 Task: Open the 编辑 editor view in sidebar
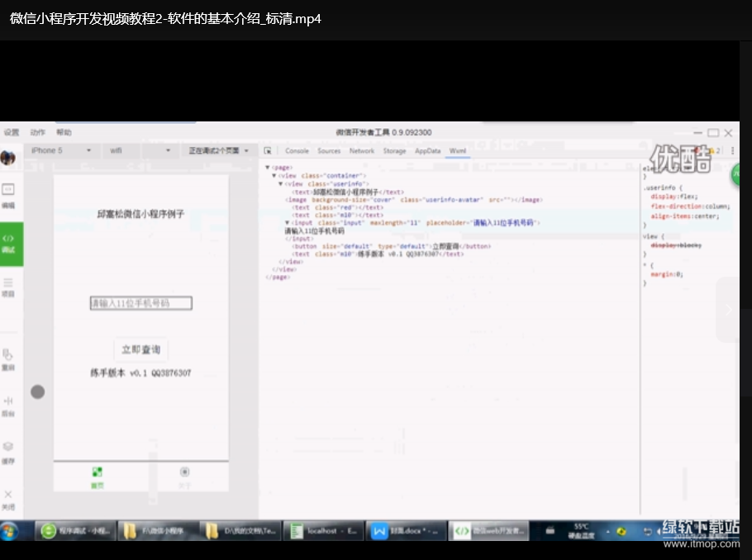pyautogui.click(x=8, y=196)
